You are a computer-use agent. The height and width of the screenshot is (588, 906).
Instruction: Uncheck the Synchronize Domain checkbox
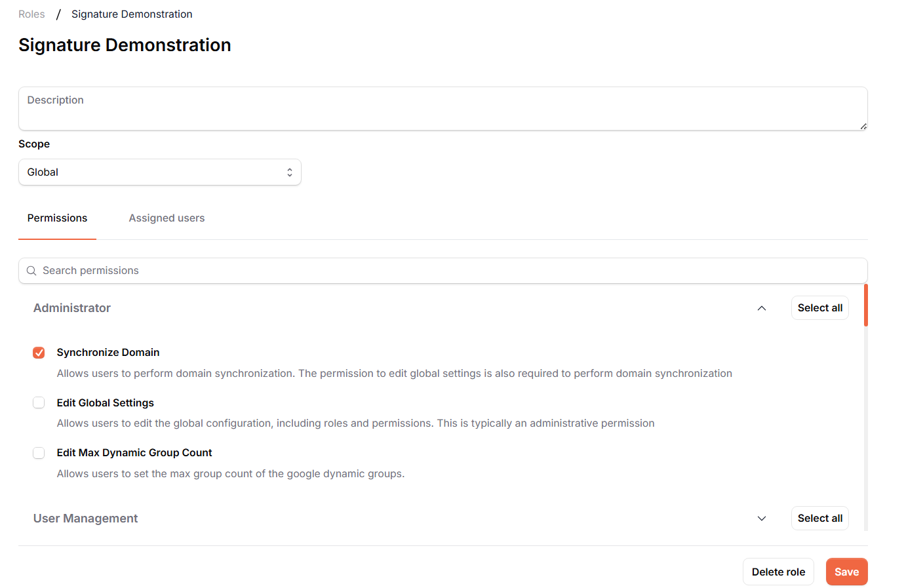pyautogui.click(x=39, y=353)
